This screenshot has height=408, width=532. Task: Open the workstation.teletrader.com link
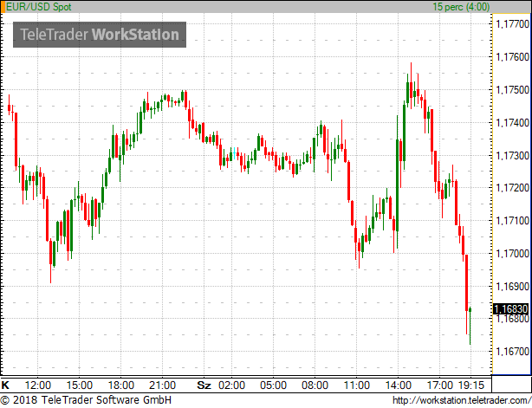(462, 400)
